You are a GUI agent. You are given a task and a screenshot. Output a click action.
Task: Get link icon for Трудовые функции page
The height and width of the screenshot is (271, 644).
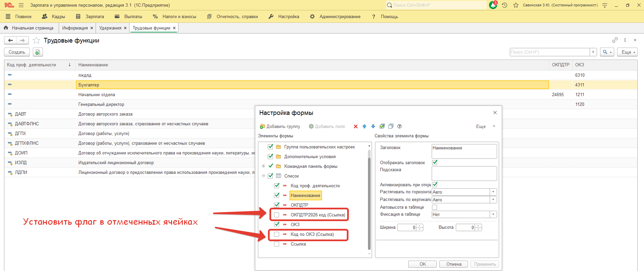pyautogui.click(x=615, y=40)
